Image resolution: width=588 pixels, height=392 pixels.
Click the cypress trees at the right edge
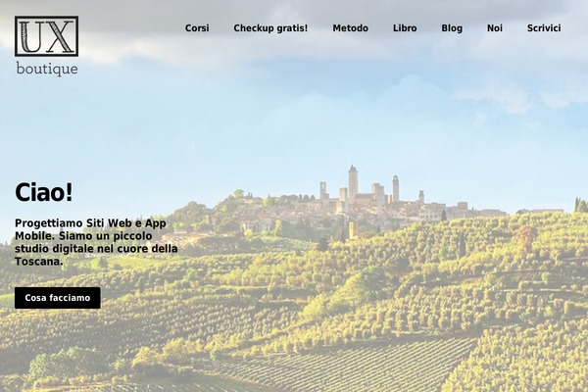pos(580,205)
